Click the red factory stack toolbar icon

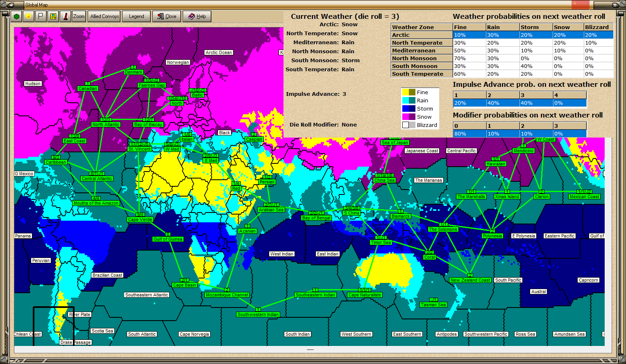tap(65, 16)
